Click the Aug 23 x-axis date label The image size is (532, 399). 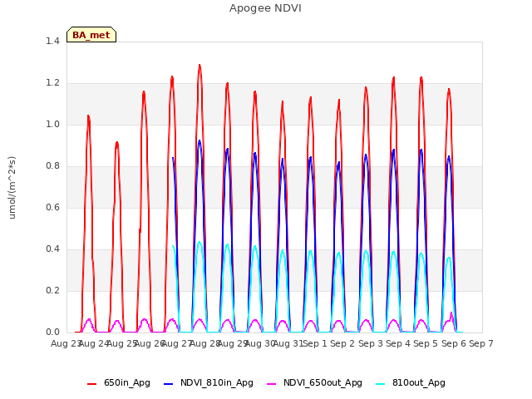tap(66, 343)
